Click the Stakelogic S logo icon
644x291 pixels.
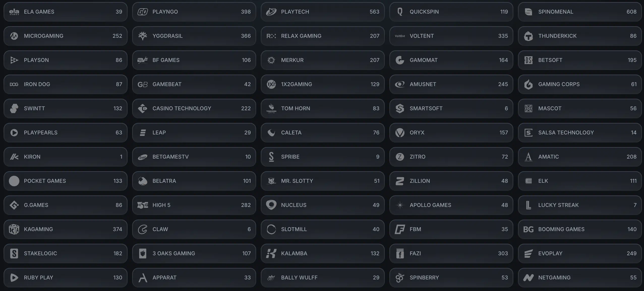(14, 253)
